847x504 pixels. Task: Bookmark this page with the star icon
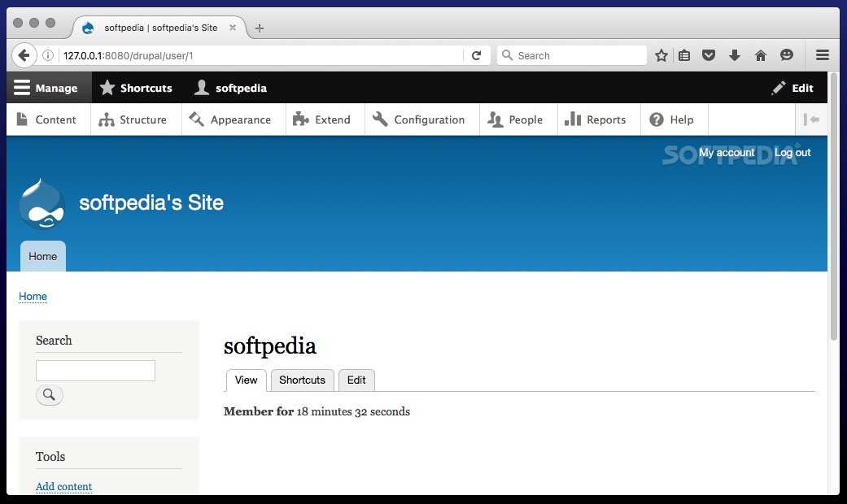pos(661,55)
